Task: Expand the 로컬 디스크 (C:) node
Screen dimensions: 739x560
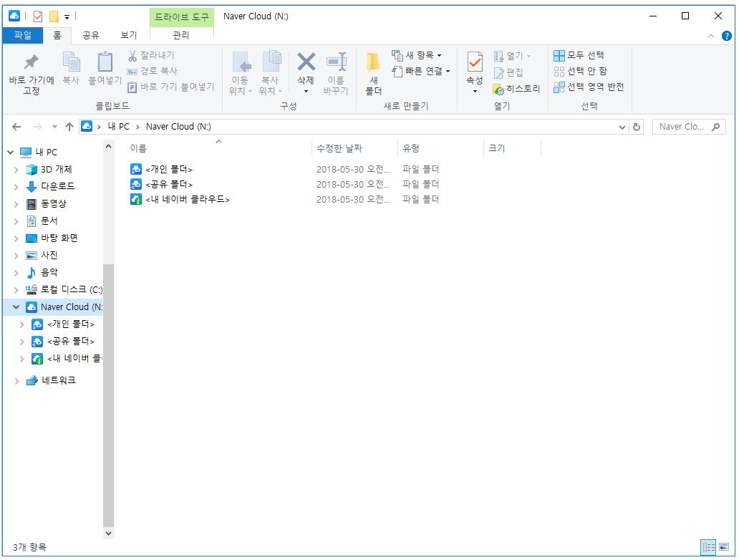Action: tap(16, 290)
